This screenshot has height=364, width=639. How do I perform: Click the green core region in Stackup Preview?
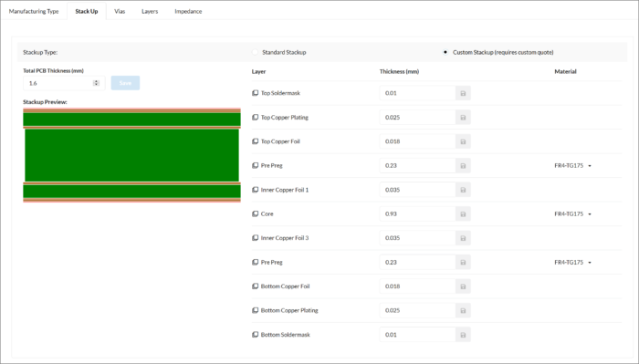pos(131,155)
